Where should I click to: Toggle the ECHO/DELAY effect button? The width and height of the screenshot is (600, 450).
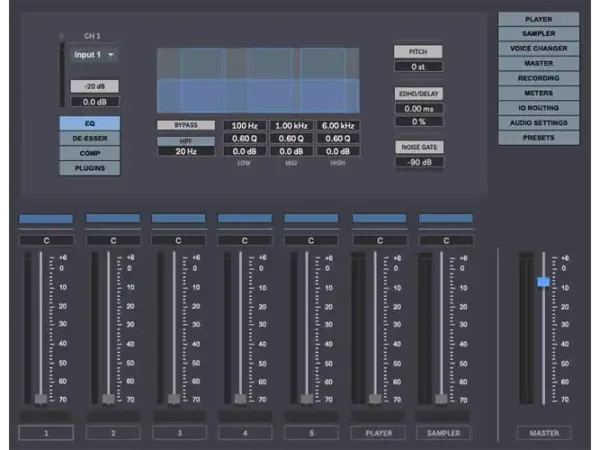pyautogui.click(x=419, y=94)
